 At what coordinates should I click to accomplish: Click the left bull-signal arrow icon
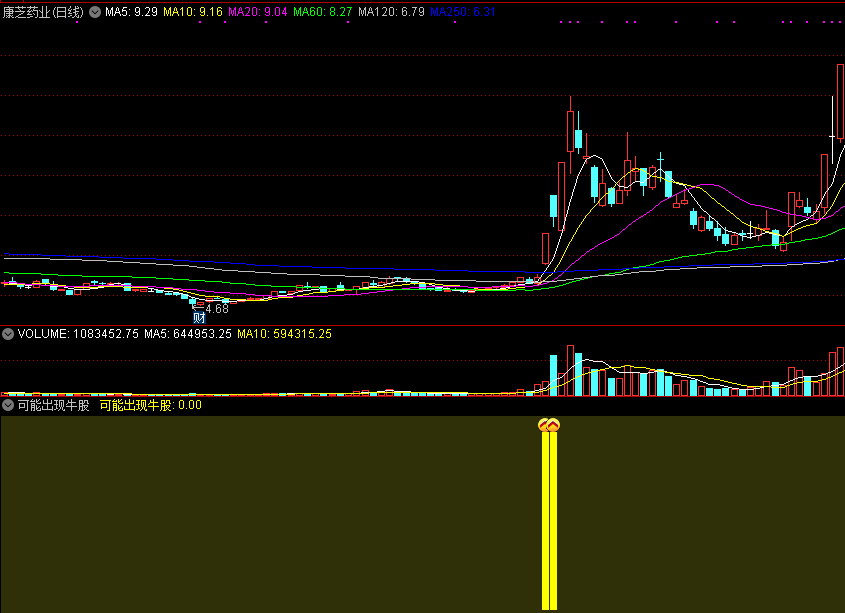[x=544, y=425]
